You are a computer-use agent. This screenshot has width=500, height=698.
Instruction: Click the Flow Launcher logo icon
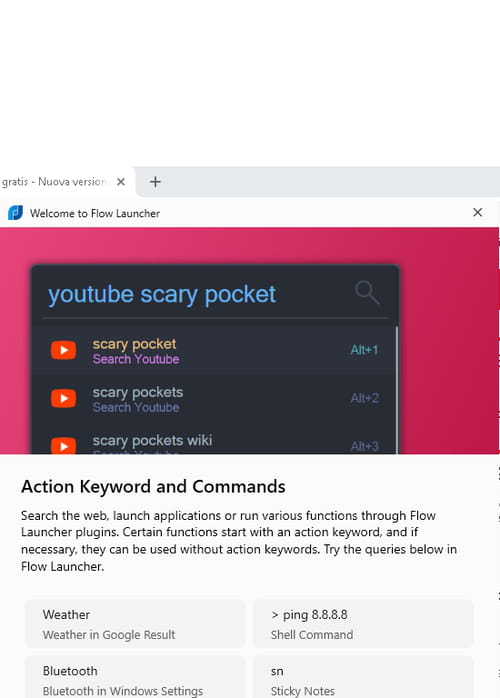click(x=15, y=213)
